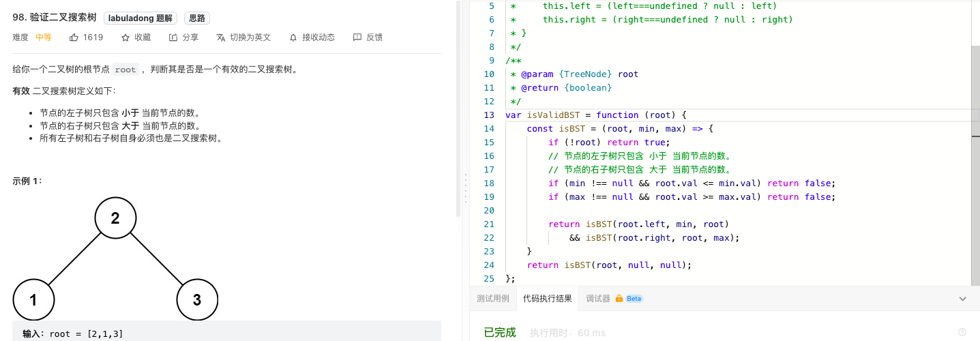Click the return isBST(root.left, min, root) line
The height and width of the screenshot is (341, 980).
click(639, 224)
